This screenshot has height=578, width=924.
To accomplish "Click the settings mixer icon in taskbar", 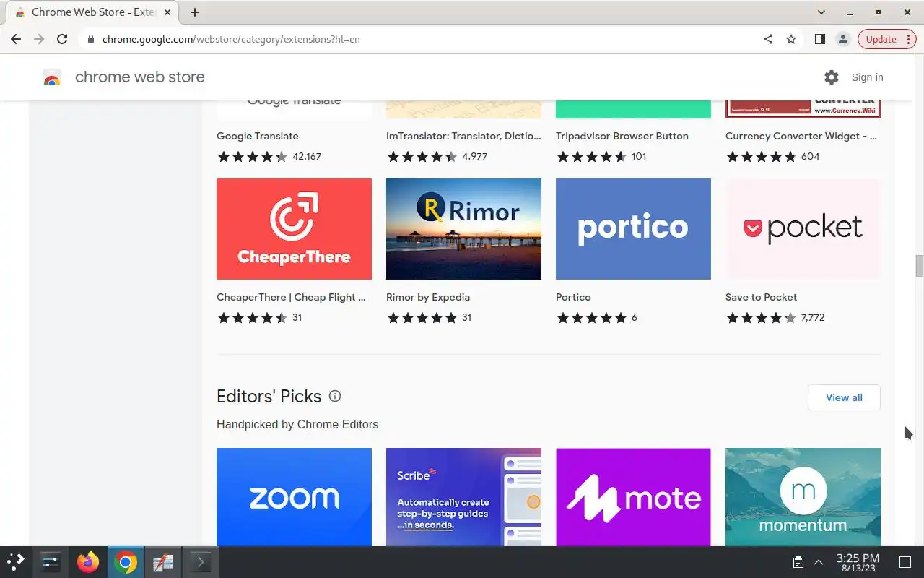I will pyautogui.click(x=51, y=561).
